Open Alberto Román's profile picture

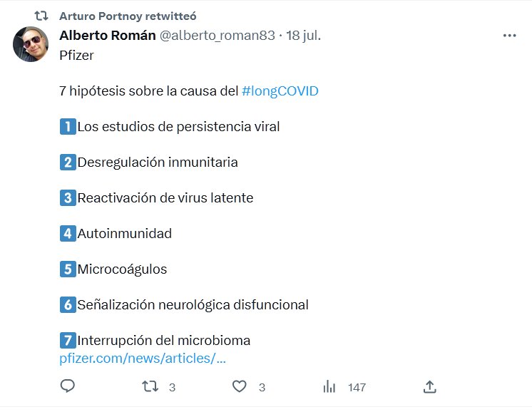[x=31, y=45]
